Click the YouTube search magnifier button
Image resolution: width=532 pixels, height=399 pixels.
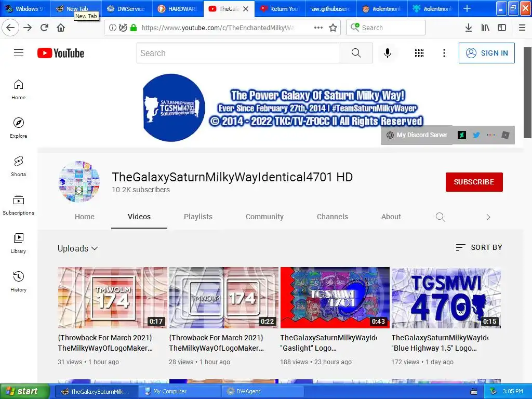(356, 53)
